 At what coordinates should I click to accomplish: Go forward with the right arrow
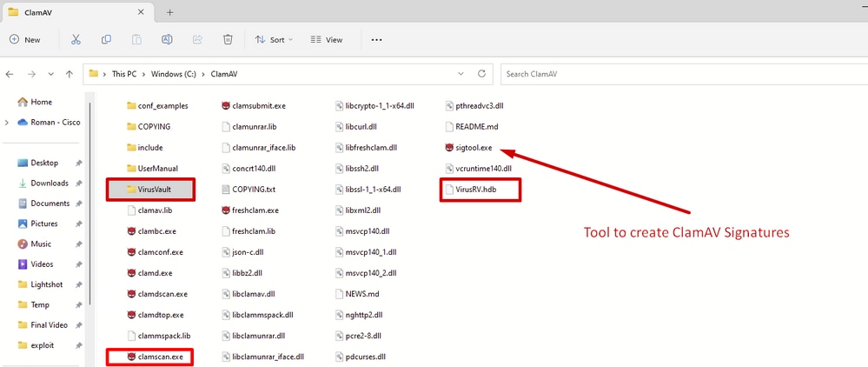(31, 74)
